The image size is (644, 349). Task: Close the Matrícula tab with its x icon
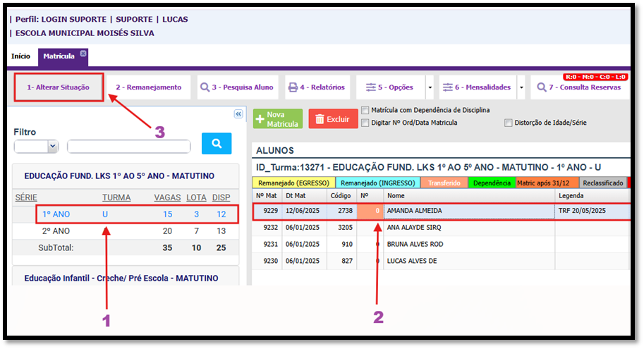click(x=83, y=54)
